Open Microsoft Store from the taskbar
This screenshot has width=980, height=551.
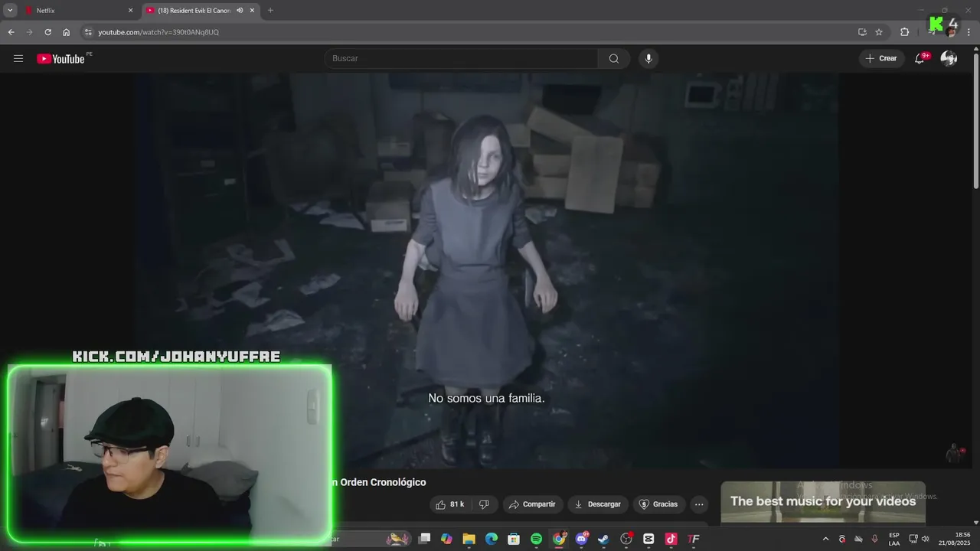pyautogui.click(x=514, y=539)
